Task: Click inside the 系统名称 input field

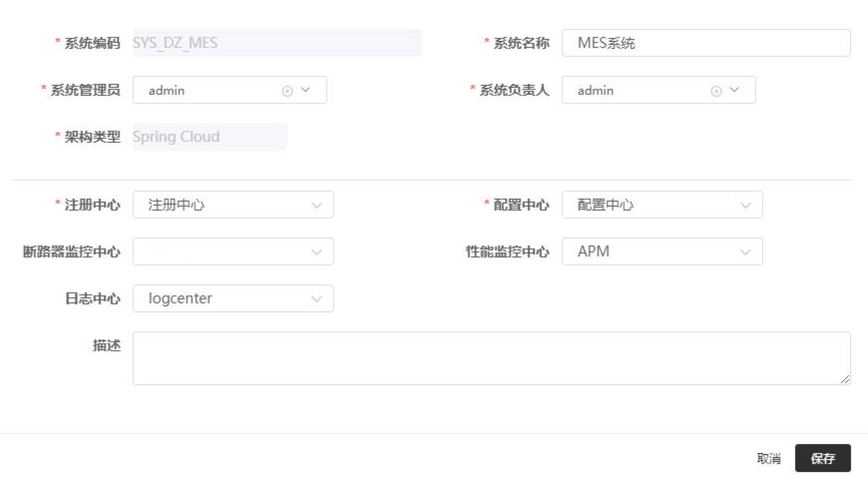Action: [705, 43]
